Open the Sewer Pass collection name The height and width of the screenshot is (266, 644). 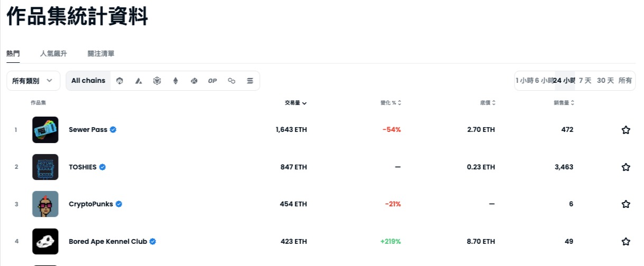pyautogui.click(x=88, y=130)
